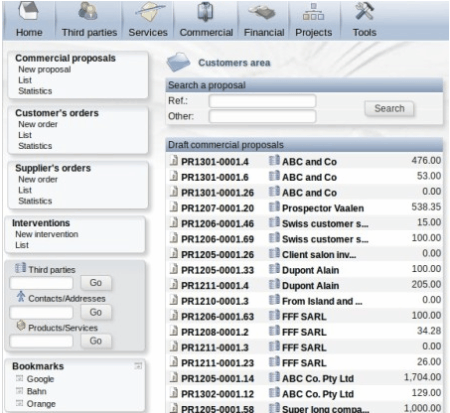Image resolution: width=450 pixels, height=413 pixels.
Task: Click the icon beside the Orange bookmark
Action: pyautogui.click(x=20, y=403)
